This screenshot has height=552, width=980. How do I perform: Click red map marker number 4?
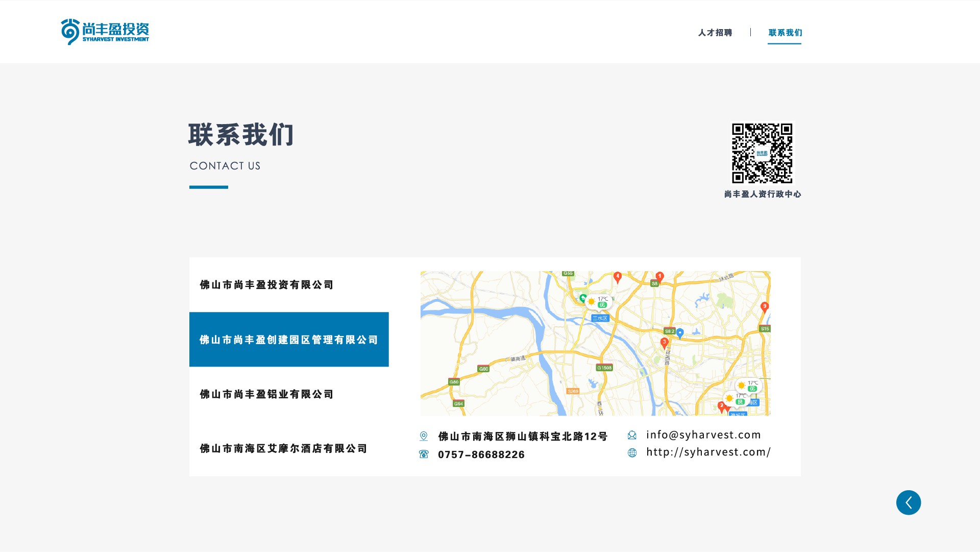pos(618,277)
